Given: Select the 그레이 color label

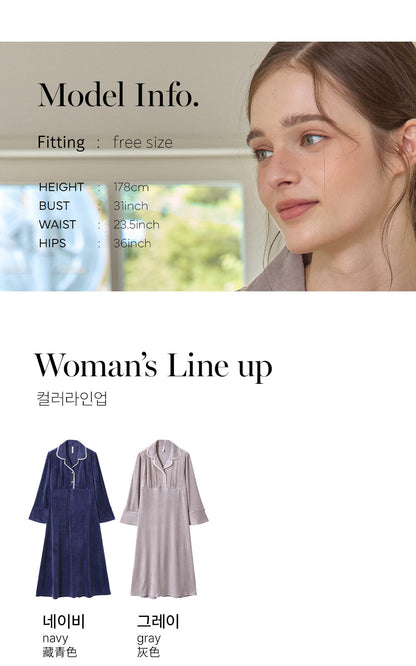Looking at the screenshot, I should [158, 621].
